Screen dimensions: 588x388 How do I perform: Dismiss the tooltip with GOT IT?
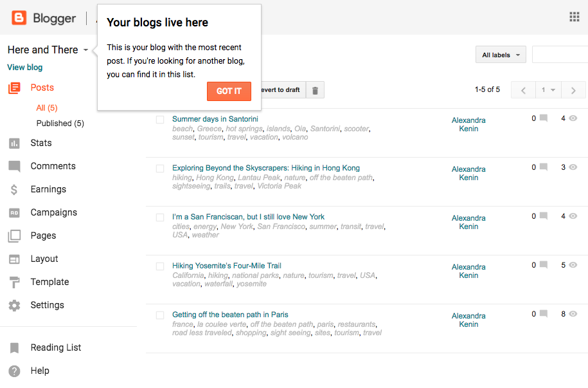pos(229,91)
